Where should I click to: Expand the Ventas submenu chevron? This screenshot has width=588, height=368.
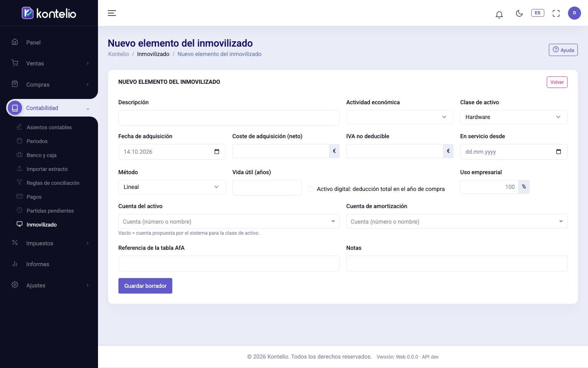coord(87,63)
